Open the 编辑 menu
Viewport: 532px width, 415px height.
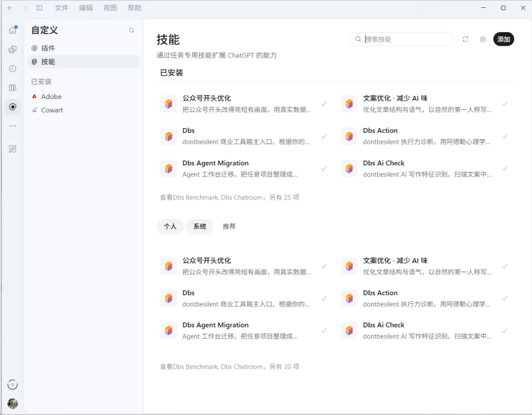point(86,8)
